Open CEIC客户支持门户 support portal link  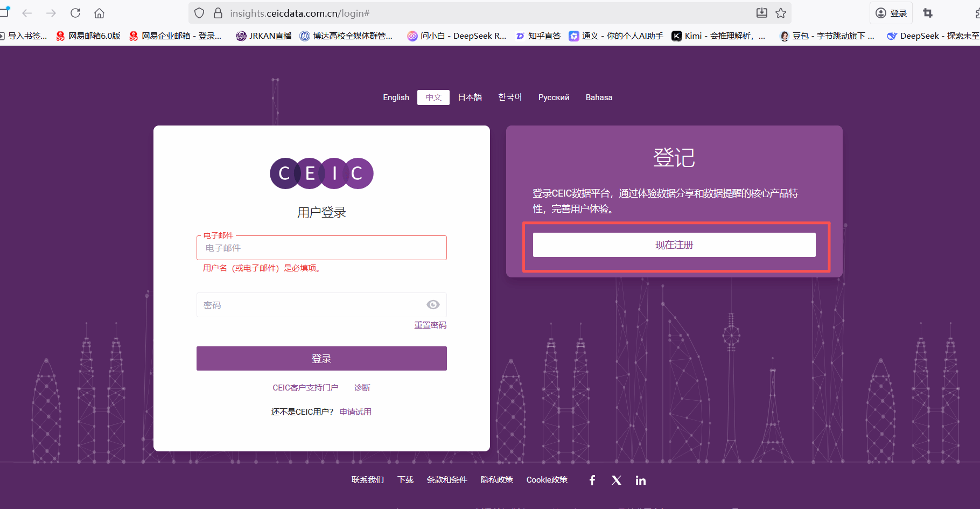[x=305, y=388]
